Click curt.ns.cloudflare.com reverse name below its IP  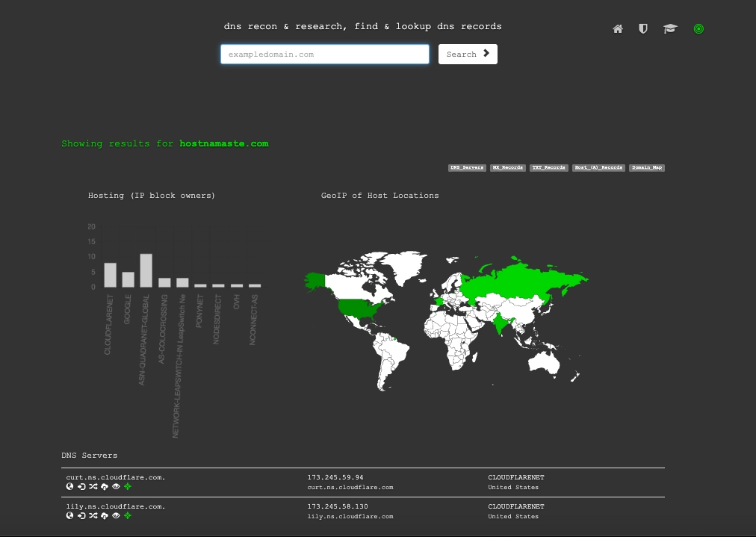[x=350, y=488]
